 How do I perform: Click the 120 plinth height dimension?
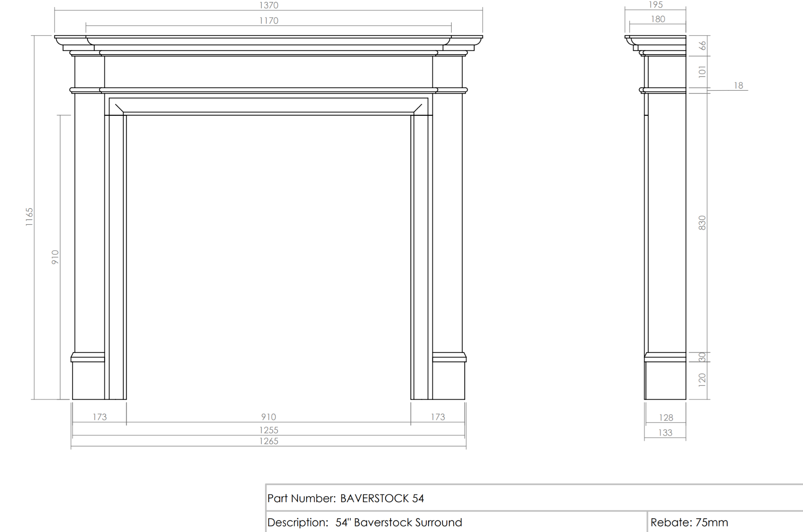702,380
